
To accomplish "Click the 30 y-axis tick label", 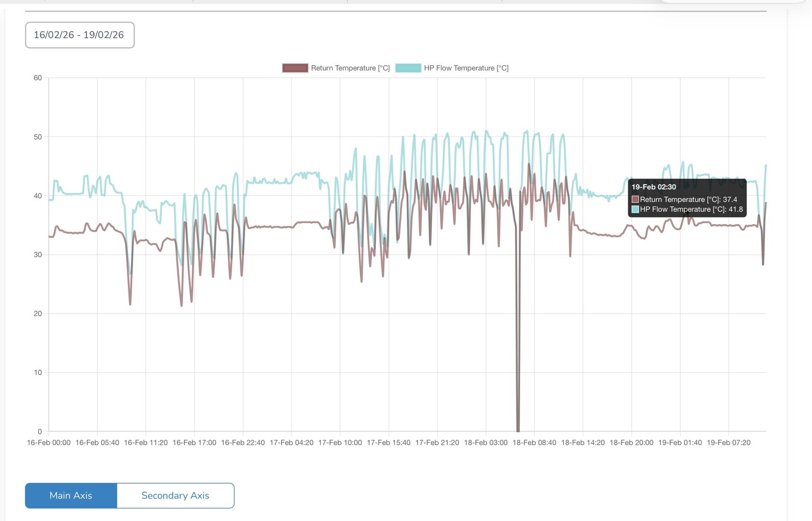I will (38, 255).
